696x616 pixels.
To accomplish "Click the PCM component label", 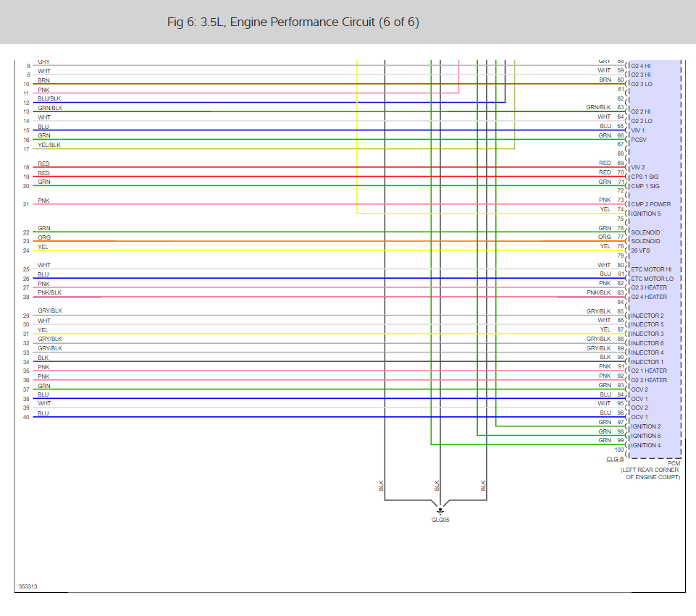I will [674, 463].
